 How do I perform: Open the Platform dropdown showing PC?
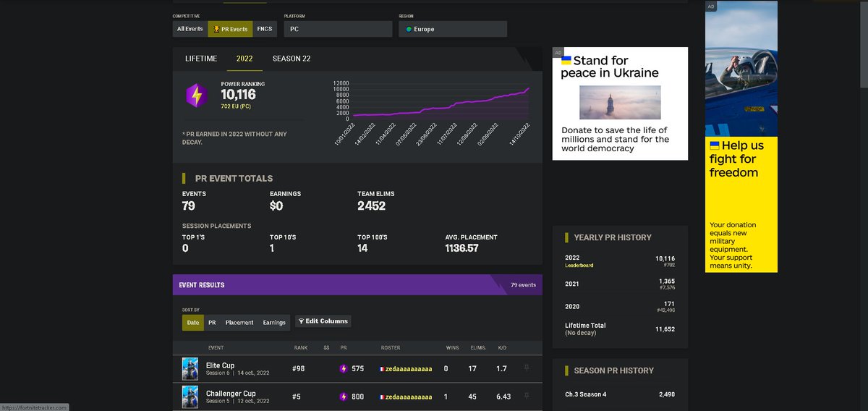[x=337, y=29]
